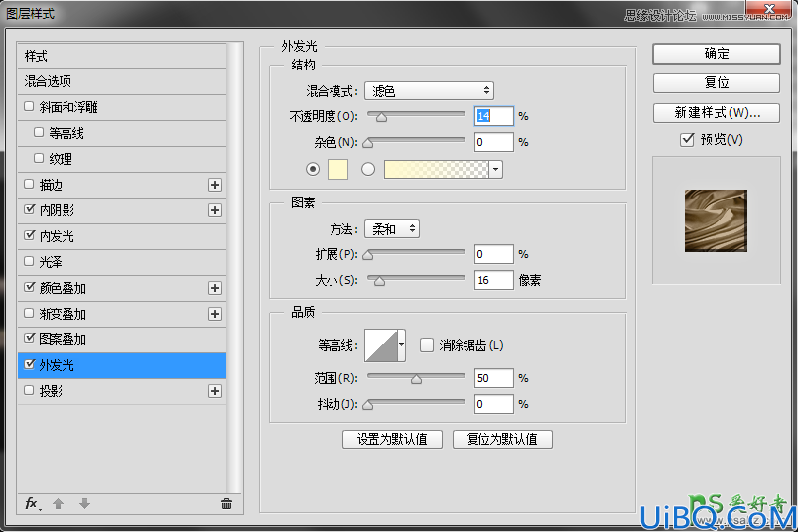Add another 投影 effect with plus icon
798x532 pixels.
coord(215,391)
